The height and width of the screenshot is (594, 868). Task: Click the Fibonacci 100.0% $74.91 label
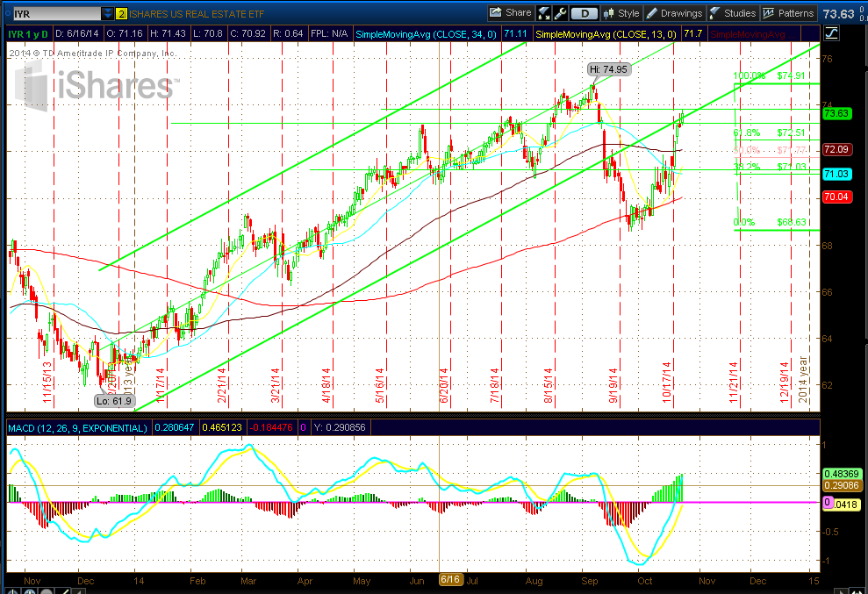point(769,75)
